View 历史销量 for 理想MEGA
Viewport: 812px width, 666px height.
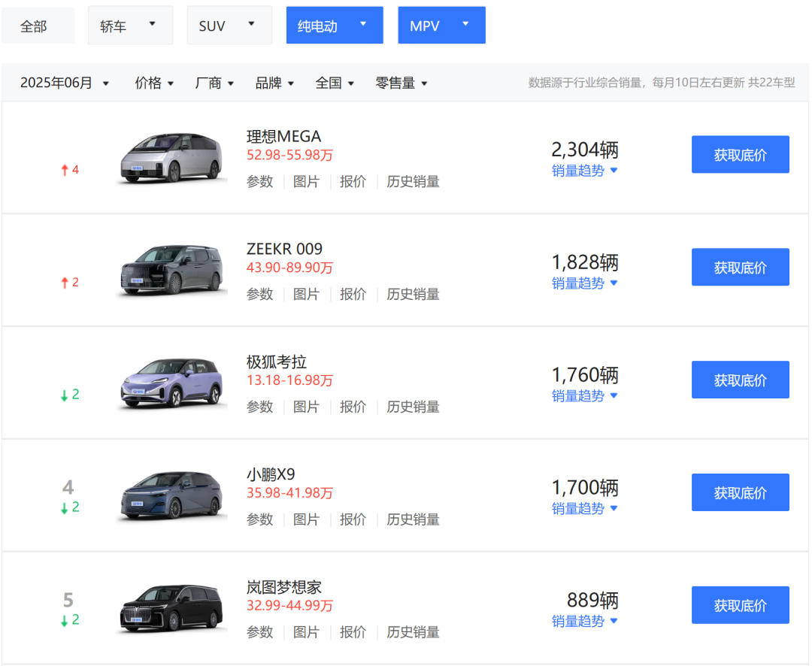(414, 182)
